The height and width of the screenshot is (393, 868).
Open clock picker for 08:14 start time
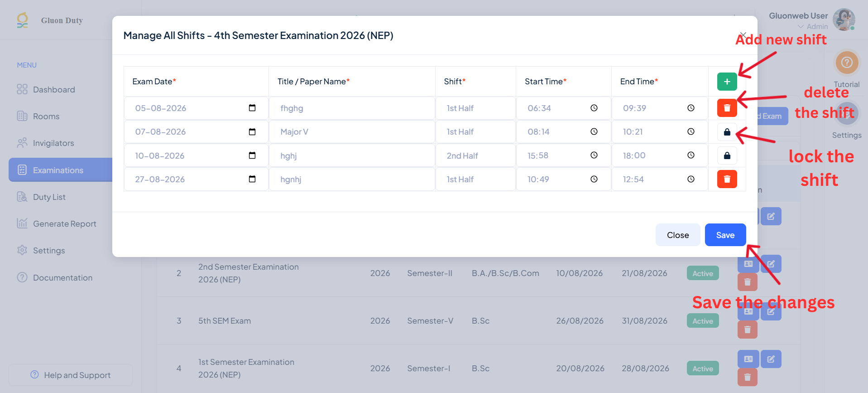[x=594, y=132]
